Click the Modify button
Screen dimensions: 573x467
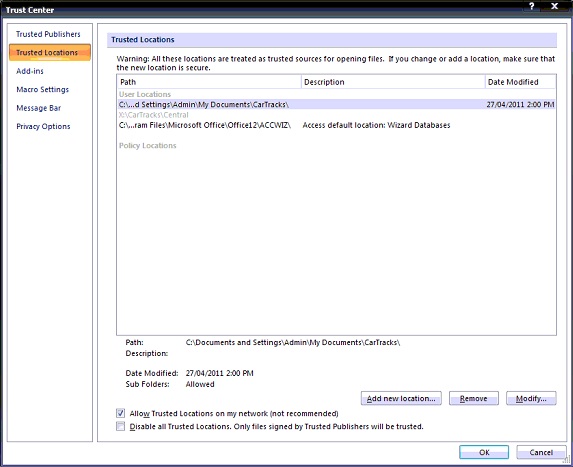coord(531,398)
